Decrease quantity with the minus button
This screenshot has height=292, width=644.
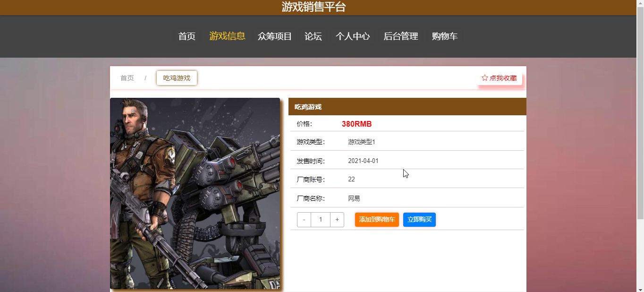(304, 220)
